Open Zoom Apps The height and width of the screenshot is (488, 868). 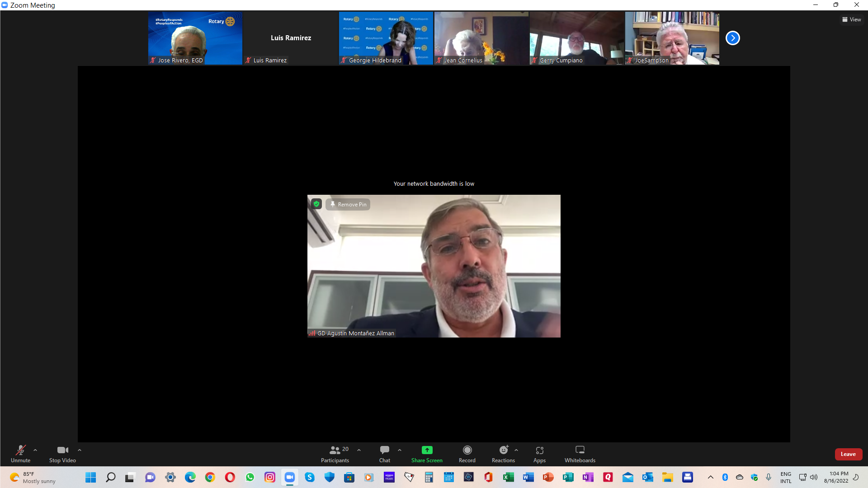pos(539,454)
